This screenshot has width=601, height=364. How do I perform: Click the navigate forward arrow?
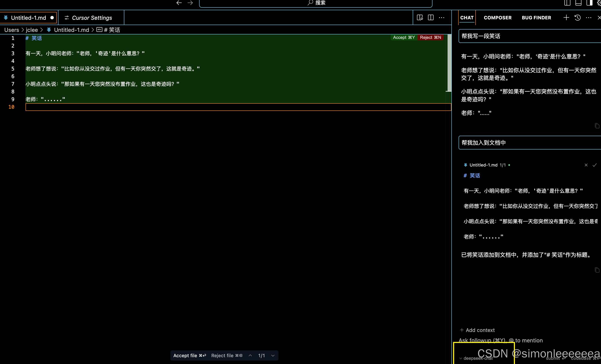(x=190, y=3)
